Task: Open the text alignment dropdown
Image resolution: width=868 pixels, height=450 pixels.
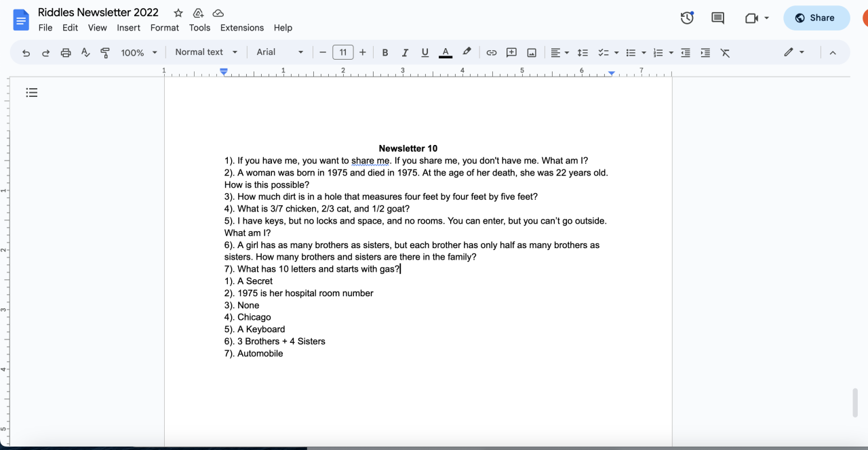Action: (559, 52)
